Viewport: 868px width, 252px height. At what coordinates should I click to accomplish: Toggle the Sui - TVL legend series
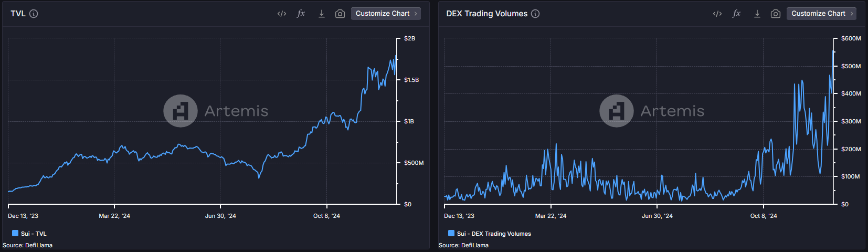click(x=29, y=234)
